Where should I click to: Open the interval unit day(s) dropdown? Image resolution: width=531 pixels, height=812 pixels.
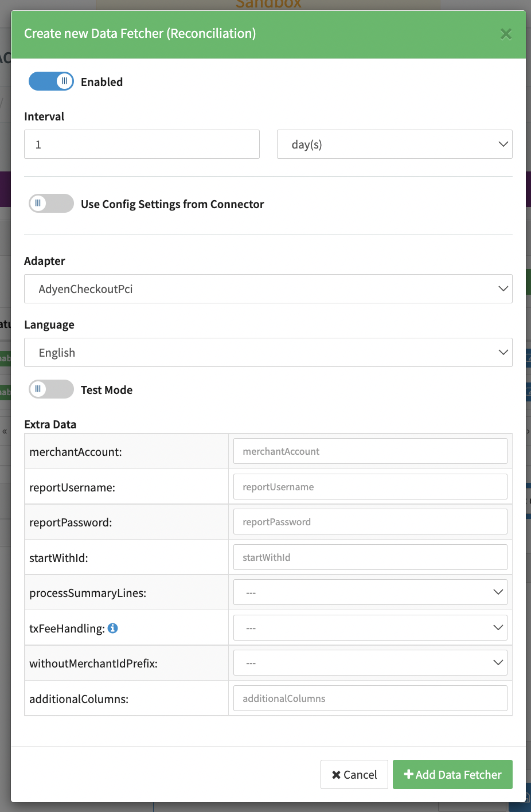394,145
